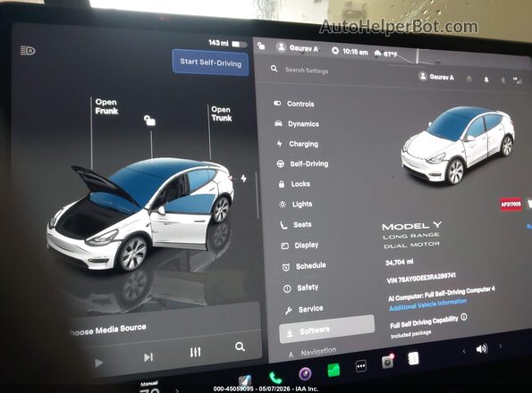Open the purple camera app in the dock

[x=305, y=373]
